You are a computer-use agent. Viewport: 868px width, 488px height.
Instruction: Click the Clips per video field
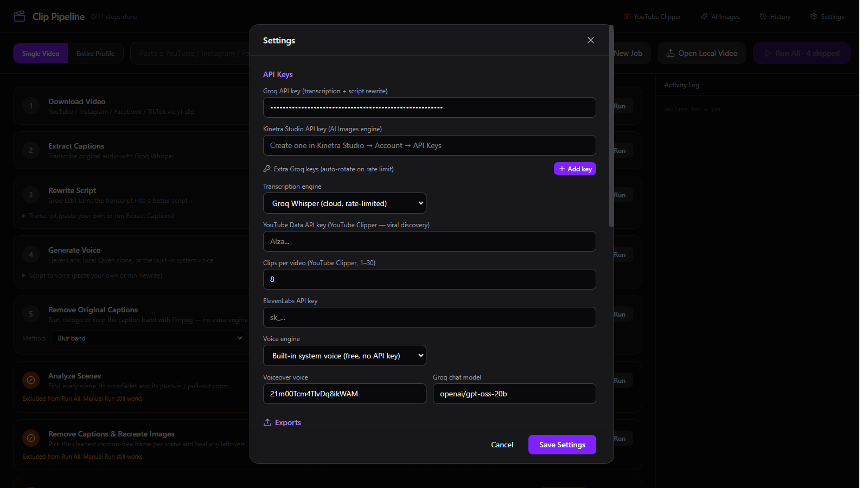pyautogui.click(x=430, y=279)
